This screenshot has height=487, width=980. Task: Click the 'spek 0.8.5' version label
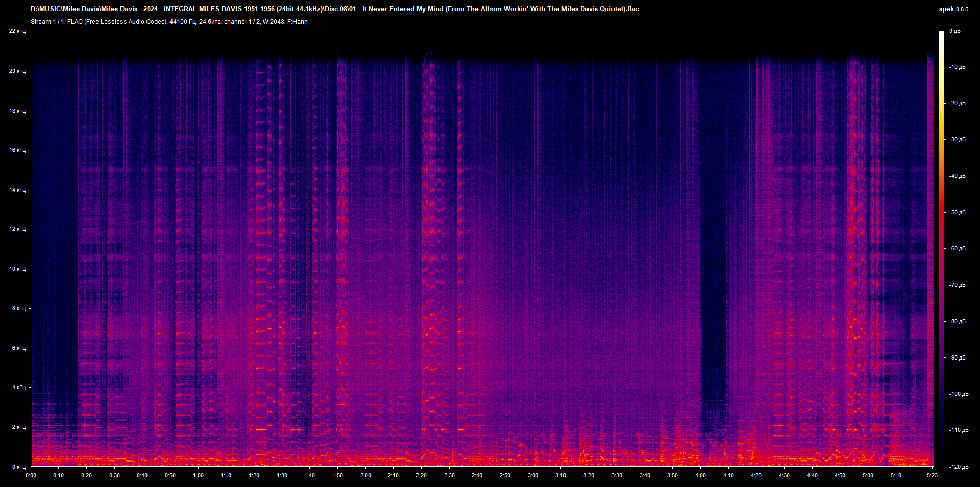point(953,9)
